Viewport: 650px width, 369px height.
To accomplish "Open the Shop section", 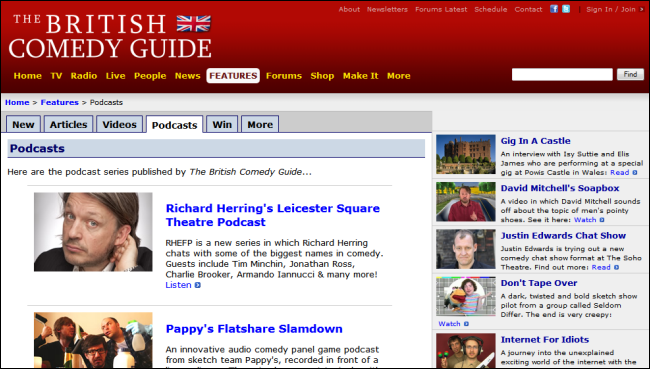I will [x=322, y=76].
